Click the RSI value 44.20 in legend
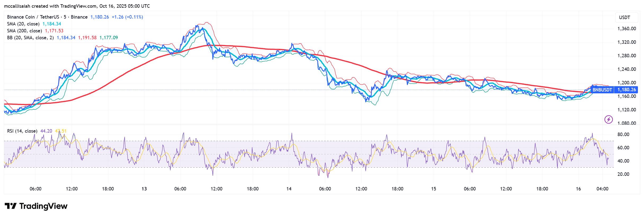 (x=46, y=131)
